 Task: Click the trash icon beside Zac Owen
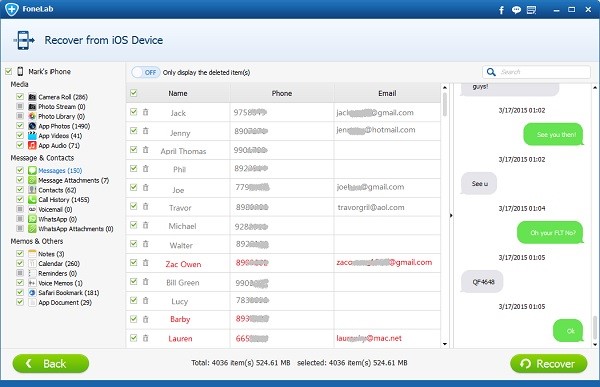pos(145,263)
